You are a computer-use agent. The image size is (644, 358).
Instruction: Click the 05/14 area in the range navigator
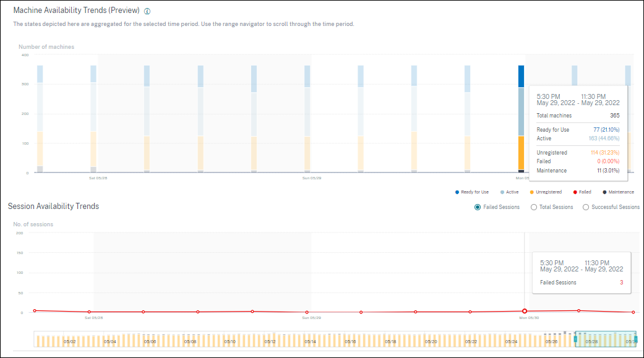click(310, 340)
